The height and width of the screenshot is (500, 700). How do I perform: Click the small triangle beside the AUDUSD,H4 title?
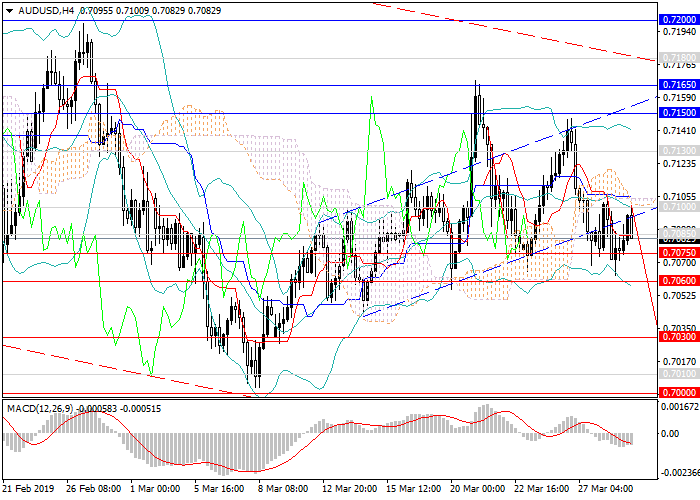pyautogui.click(x=7, y=9)
